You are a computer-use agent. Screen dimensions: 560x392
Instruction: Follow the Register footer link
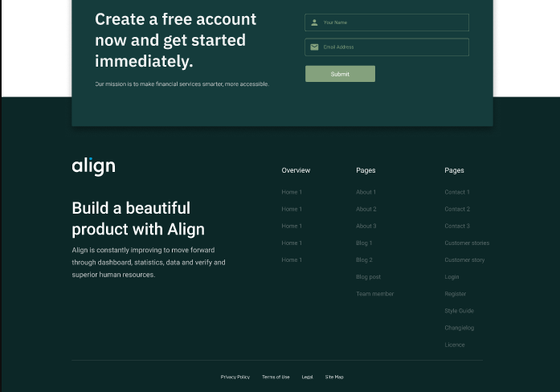point(456,294)
